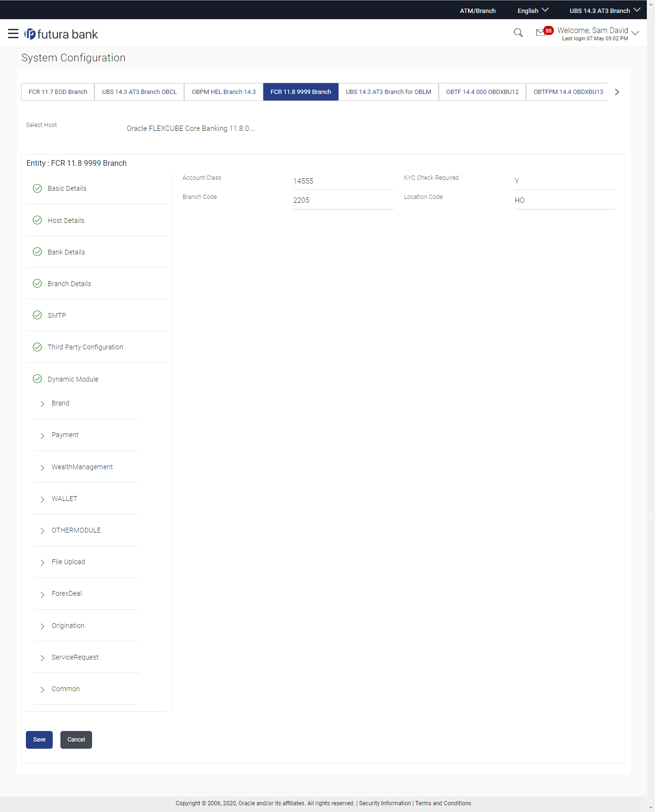This screenshot has height=812, width=655.
Task: Switch to the OBTF 14.4 000 OBDXBU12 tab
Action: click(482, 92)
